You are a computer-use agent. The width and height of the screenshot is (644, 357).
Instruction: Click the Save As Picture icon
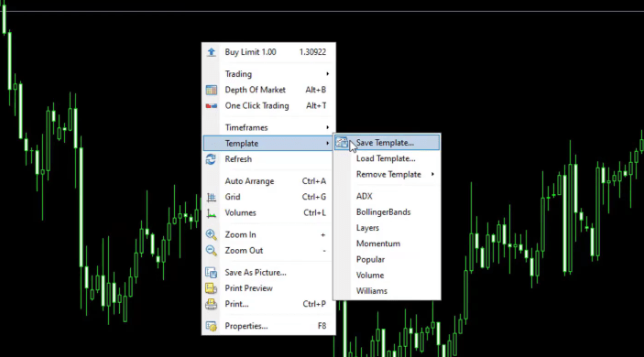point(211,273)
